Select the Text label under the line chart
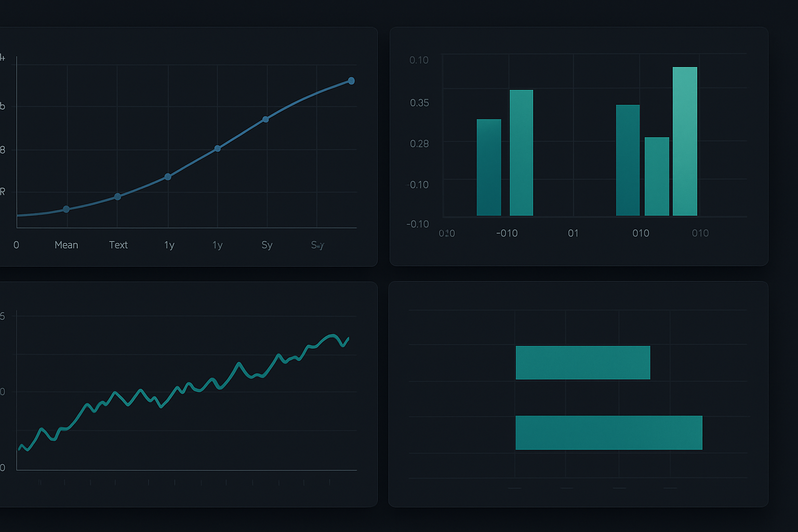The height and width of the screenshot is (532, 798). (x=118, y=245)
